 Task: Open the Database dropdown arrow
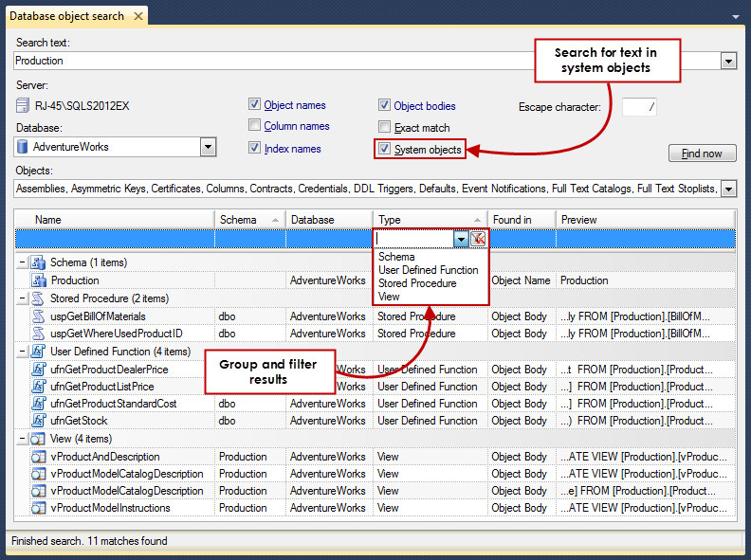point(208,147)
